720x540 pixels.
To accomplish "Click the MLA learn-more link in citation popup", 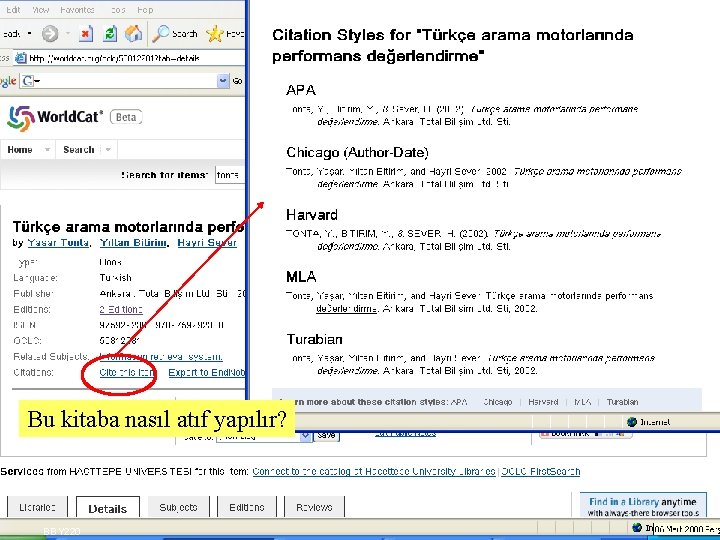I will pos(583,402).
